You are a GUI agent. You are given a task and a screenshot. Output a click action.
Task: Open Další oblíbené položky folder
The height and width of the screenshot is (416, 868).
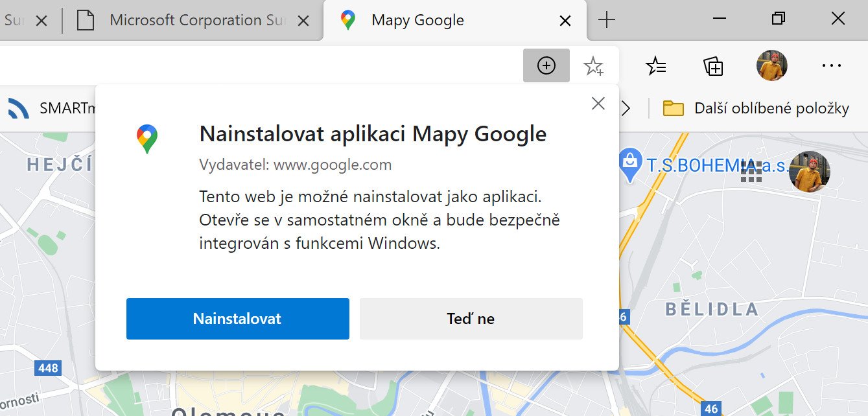[756, 108]
